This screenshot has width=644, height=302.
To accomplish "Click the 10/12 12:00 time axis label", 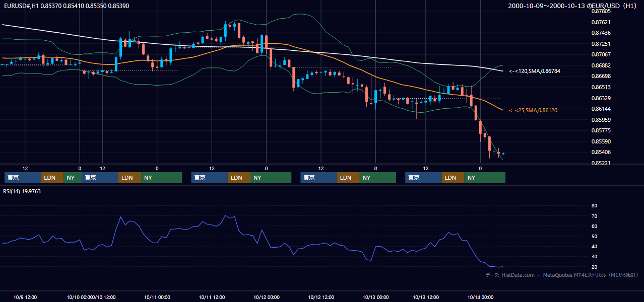I will (321, 297).
